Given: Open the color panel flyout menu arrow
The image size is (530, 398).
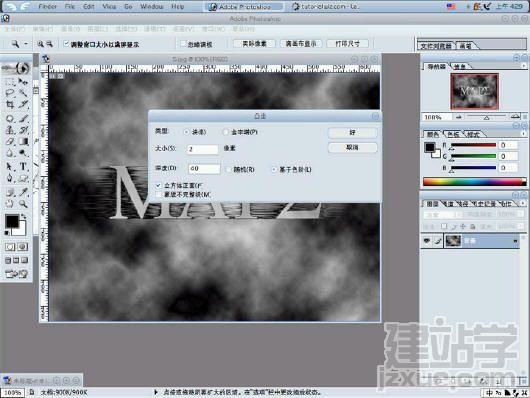Looking at the screenshot, I should 523,134.
